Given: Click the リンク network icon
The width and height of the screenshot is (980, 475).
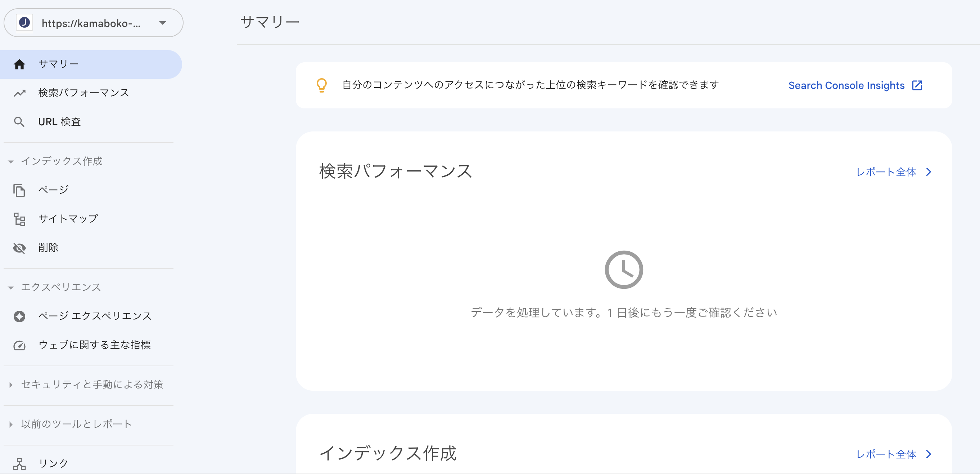Looking at the screenshot, I should (19, 464).
